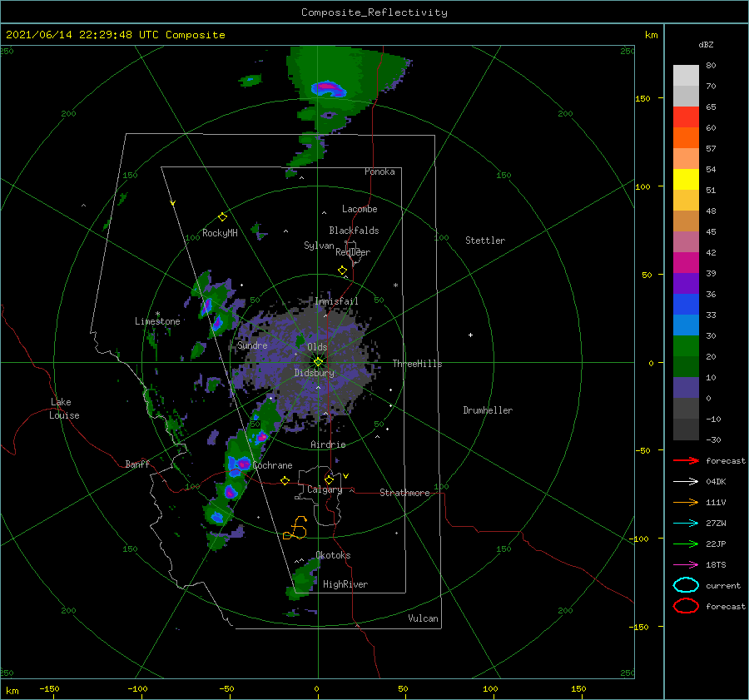This screenshot has width=749, height=700.
Task: Click the purple storm cell north of Ponoka
Action: (x=328, y=88)
